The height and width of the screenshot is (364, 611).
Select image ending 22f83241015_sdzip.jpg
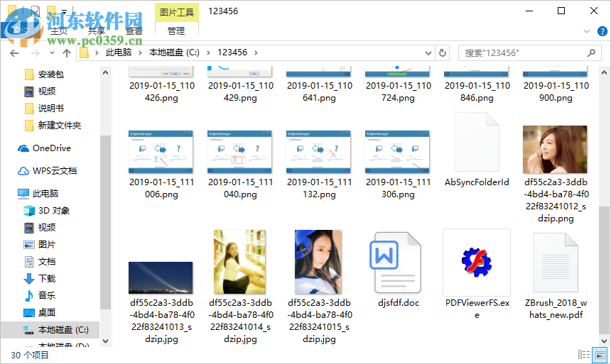tap(318, 262)
